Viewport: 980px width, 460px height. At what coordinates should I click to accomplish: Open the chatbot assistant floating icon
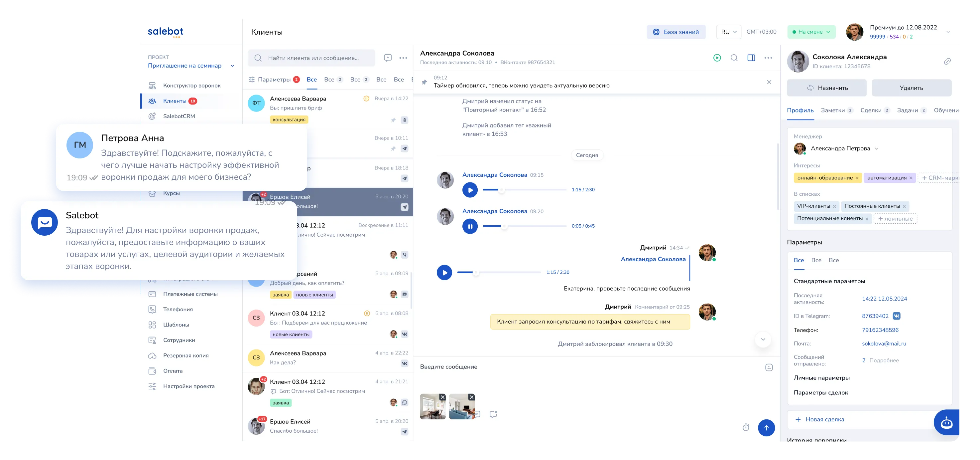pos(946,423)
